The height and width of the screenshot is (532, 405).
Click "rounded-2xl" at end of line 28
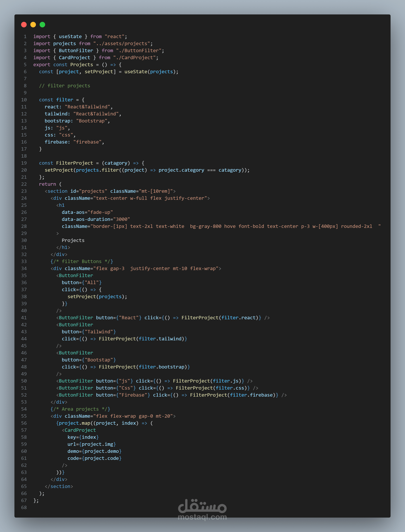(356, 226)
